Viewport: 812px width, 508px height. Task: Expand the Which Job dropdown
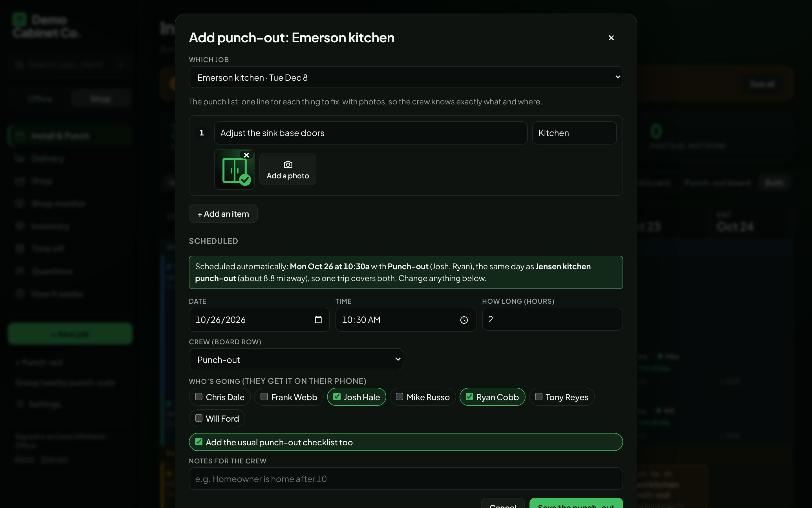click(406, 77)
